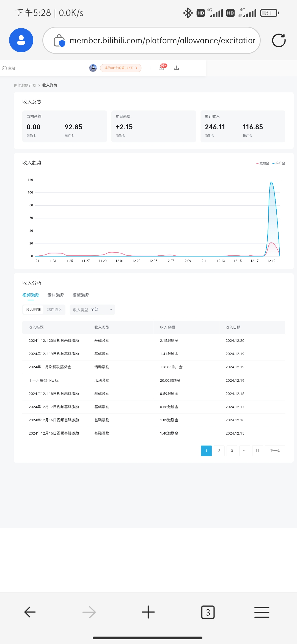The image size is (297, 644).
Task: Click the 主站 TV icon link
Action: (9, 68)
